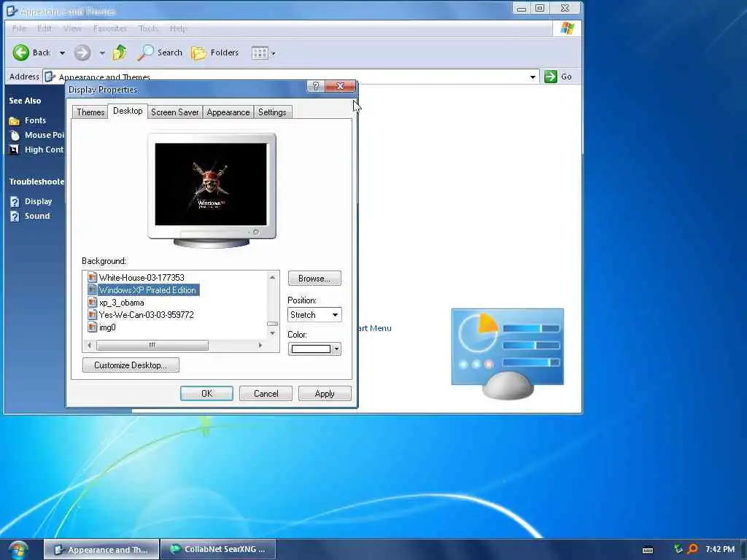The width and height of the screenshot is (747, 560).
Task: Open the Color picker dropdown arrow
Action: pos(336,349)
